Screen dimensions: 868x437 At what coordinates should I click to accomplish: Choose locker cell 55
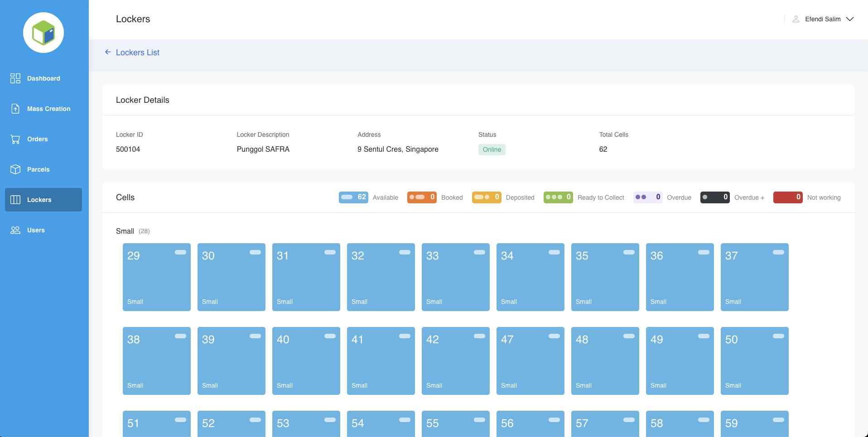[x=456, y=424]
